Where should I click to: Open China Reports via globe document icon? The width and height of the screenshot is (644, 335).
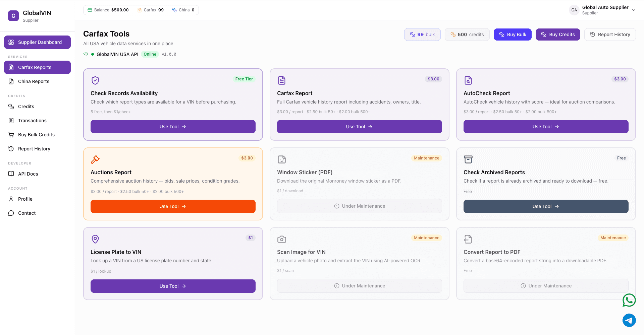[11, 81]
